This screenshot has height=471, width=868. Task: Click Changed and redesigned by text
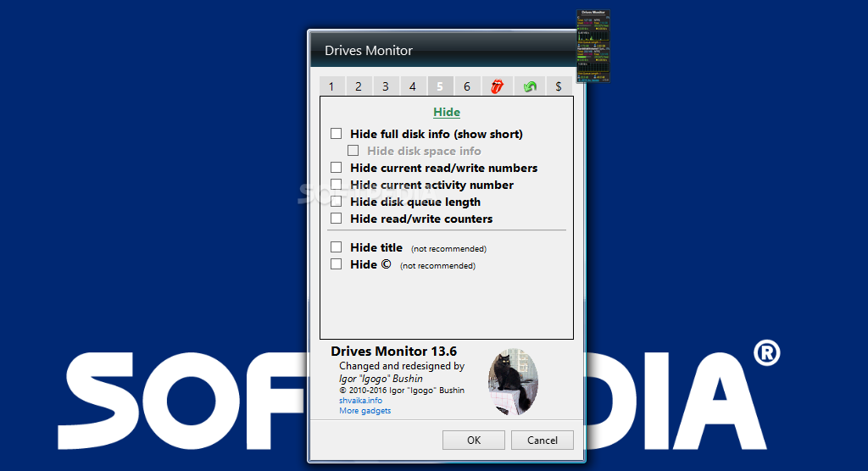(402, 366)
